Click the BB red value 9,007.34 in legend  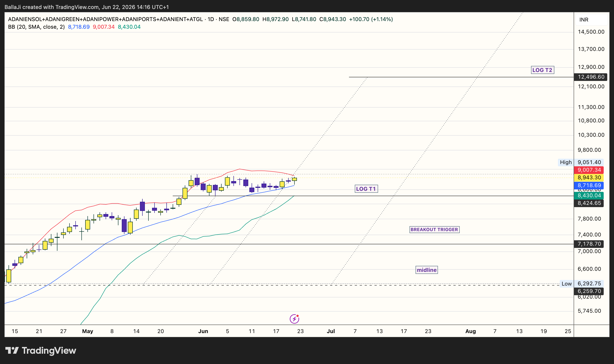[104, 27]
